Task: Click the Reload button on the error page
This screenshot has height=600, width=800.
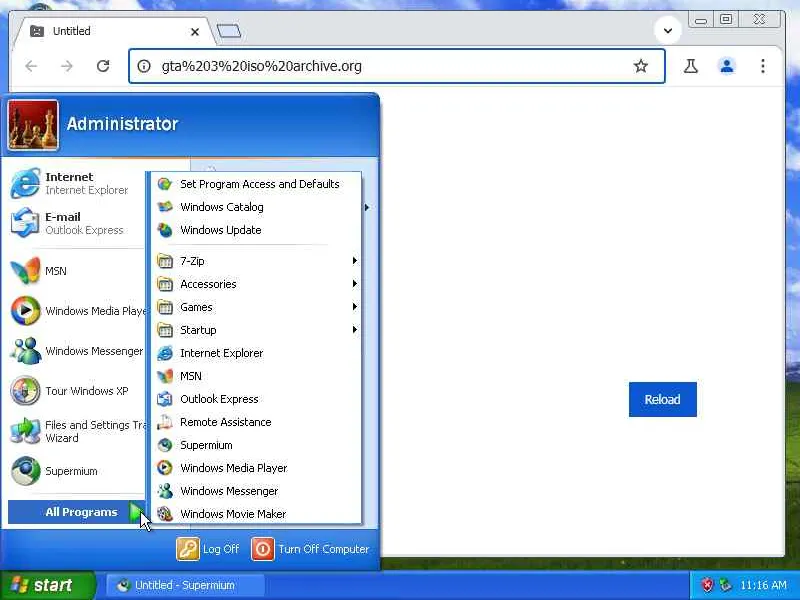Action: pyautogui.click(x=662, y=399)
